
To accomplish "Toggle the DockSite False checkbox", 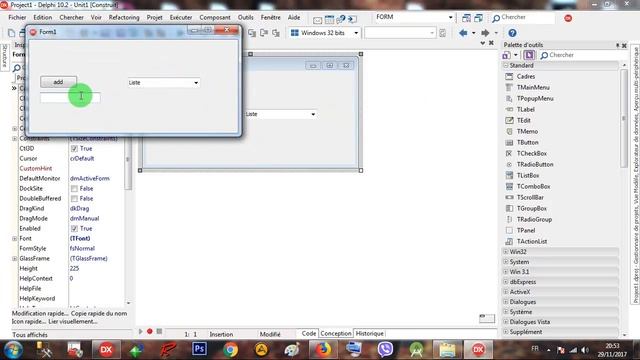I will pos(74,189).
